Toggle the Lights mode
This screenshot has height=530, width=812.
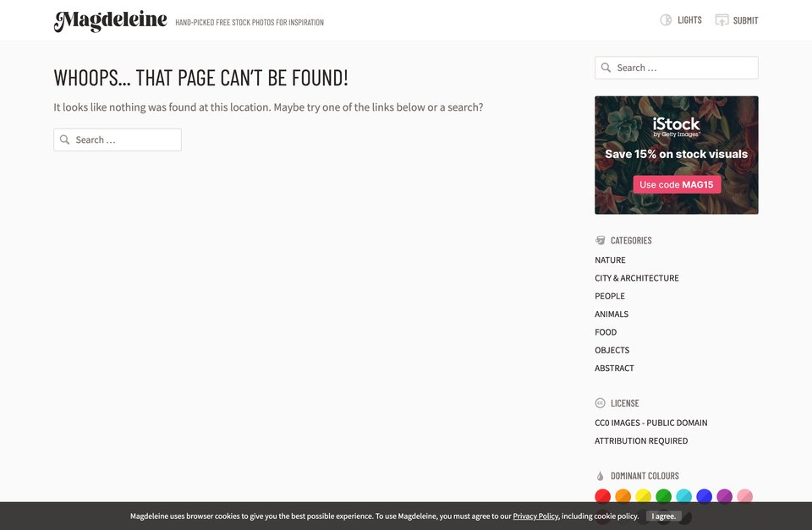[680, 20]
